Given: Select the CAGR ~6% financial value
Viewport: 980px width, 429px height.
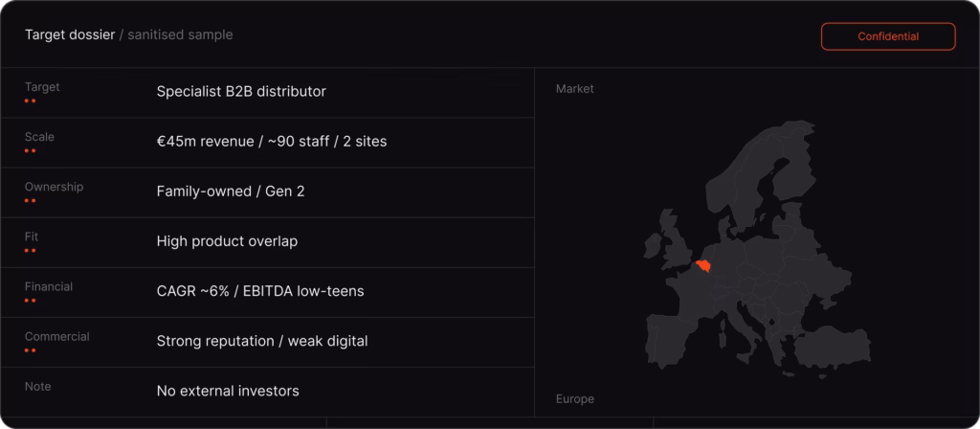Looking at the screenshot, I should pos(260,291).
